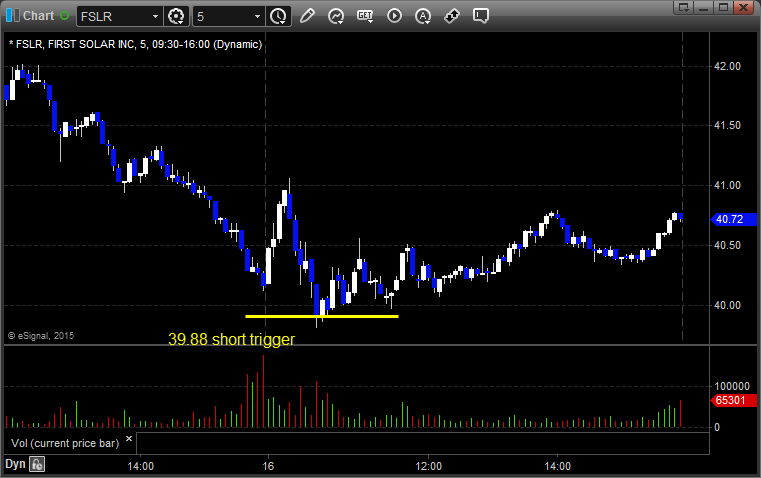Click the 14:00 label right of 12:00

557,466
